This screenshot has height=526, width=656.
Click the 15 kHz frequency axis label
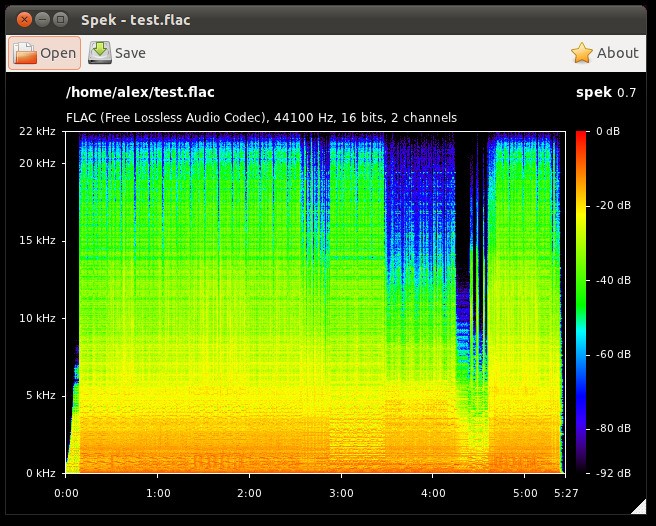pyautogui.click(x=38, y=241)
